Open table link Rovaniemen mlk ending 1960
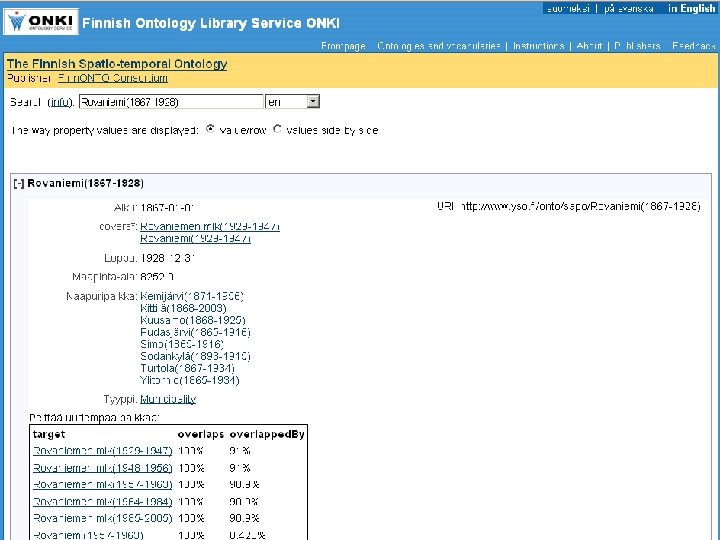 (102, 484)
